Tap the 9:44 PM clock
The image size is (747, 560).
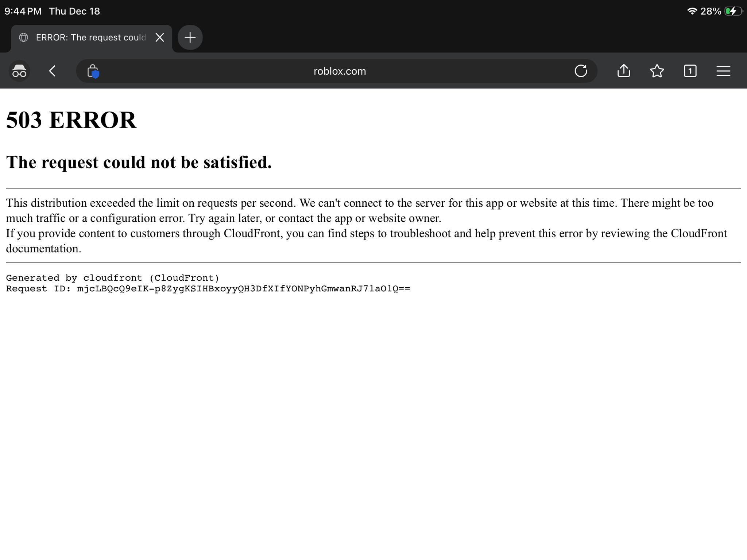coord(23,11)
